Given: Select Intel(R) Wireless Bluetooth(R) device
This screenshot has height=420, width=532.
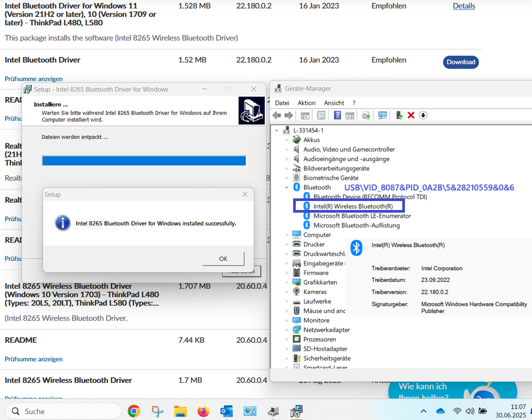Looking at the screenshot, I should (353, 206).
